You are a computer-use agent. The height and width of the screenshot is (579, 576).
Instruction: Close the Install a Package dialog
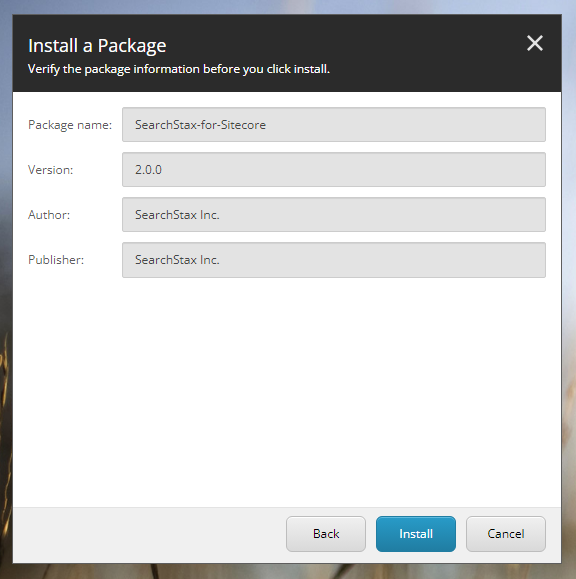click(x=535, y=43)
